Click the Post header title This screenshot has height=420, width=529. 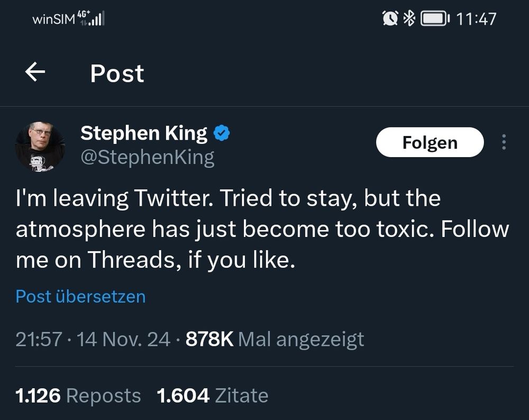(x=116, y=73)
